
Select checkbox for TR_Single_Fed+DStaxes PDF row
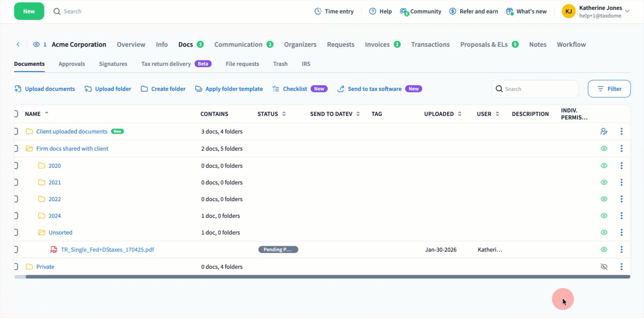coord(16,249)
